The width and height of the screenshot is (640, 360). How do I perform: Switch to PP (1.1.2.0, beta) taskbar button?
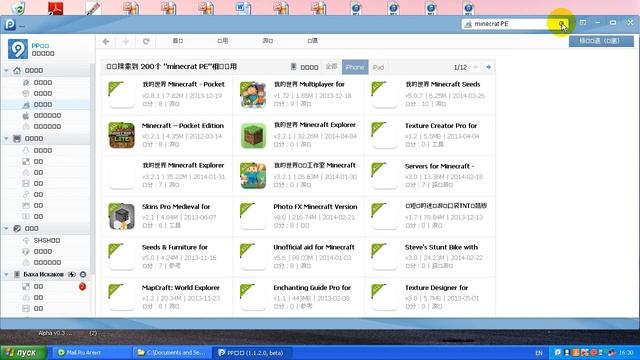point(251,353)
